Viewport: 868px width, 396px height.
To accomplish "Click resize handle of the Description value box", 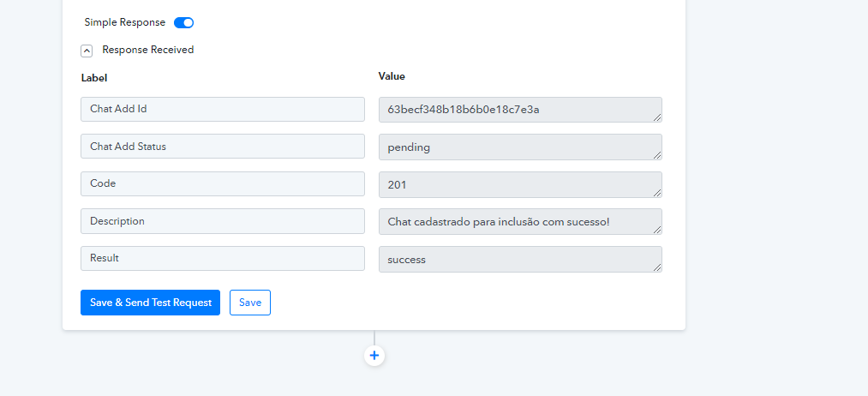I will [657, 230].
